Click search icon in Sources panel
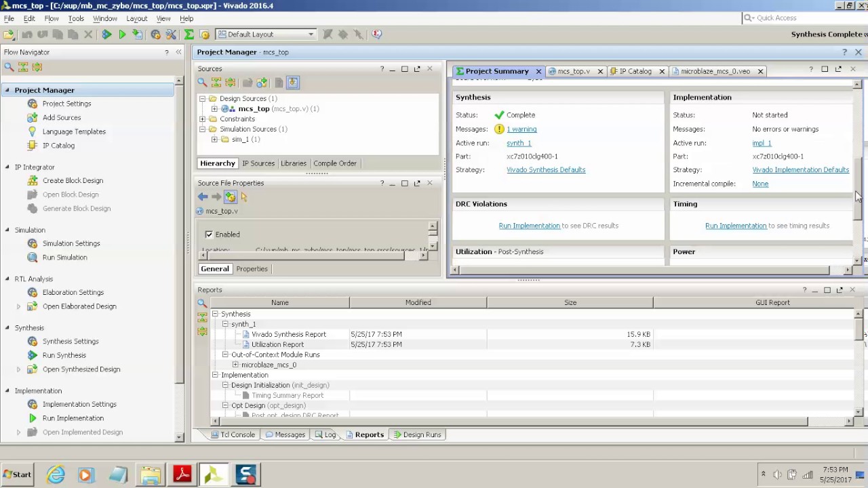This screenshot has height=488, width=868. pyautogui.click(x=202, y=83)
